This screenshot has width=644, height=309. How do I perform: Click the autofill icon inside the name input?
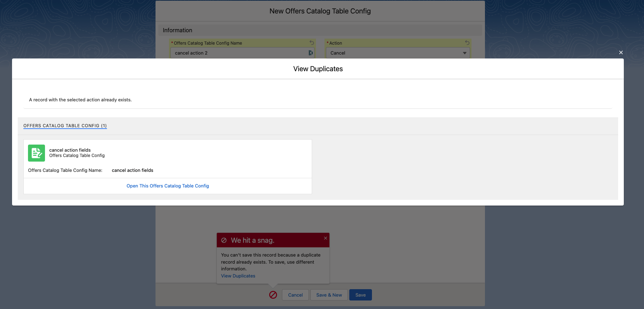coord(310,53)
